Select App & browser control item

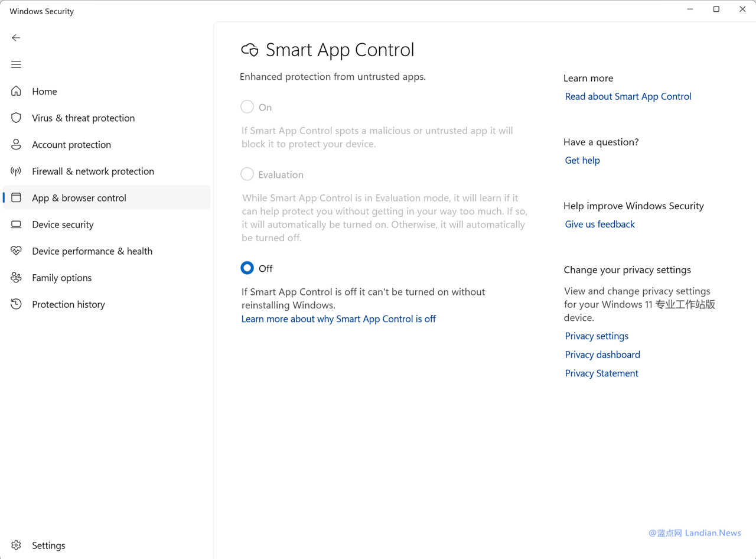(x=106, y=197)
